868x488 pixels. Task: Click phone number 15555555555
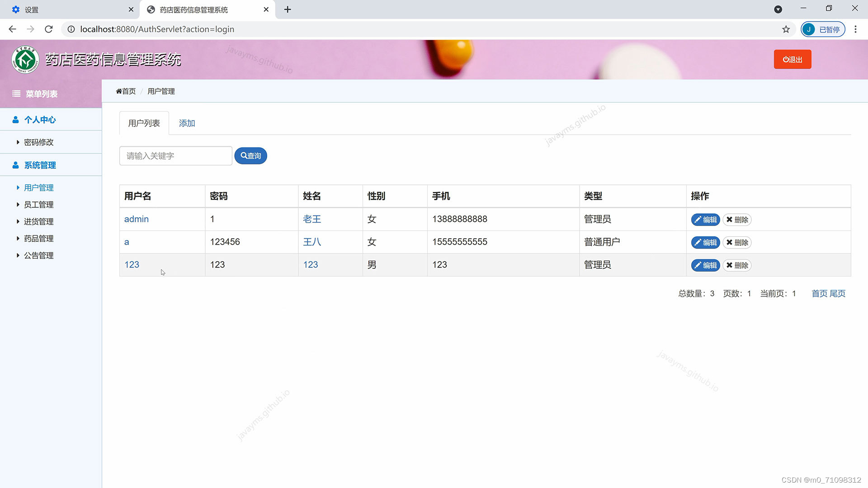(459, 242)
